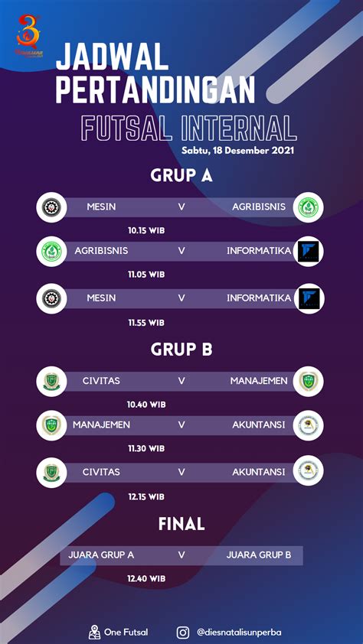
Task: Click Akuntansi logo in 11.30 WIB match
Action: click(309, 425)
